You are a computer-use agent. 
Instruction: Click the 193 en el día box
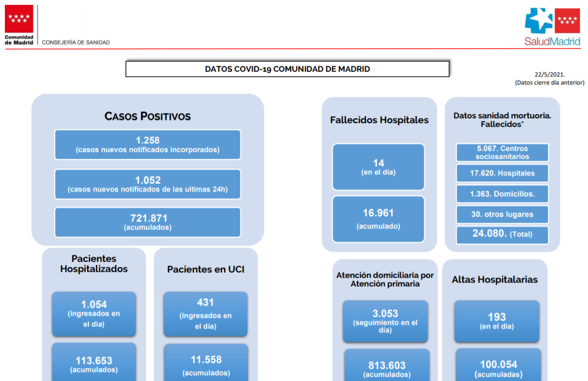tap(497, 321)
